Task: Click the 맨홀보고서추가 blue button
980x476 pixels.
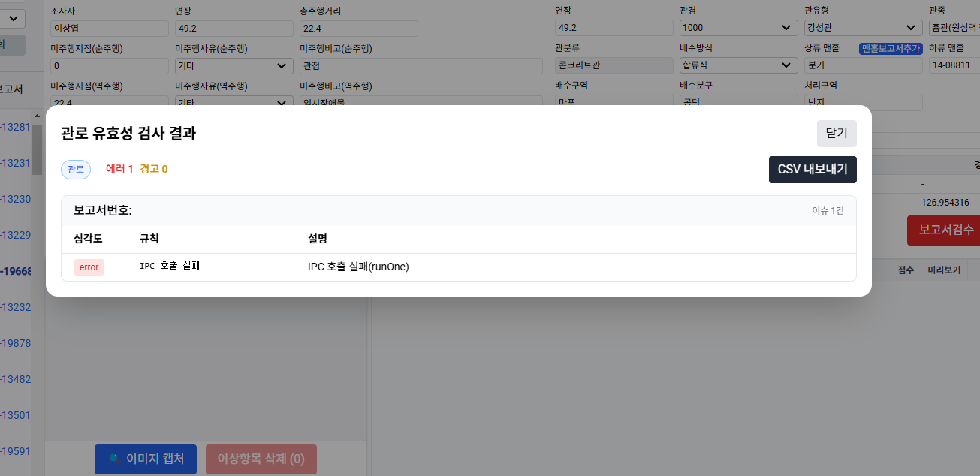Action: [x=890, y=48]
